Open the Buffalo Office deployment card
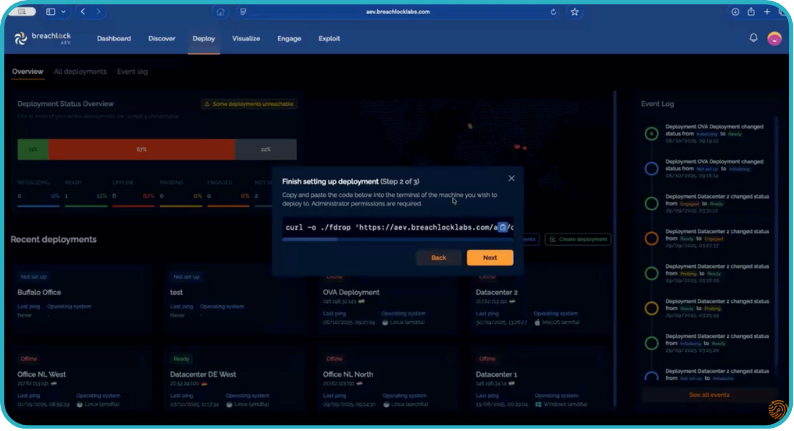Image resolution: width=794 pixels, height=431 pixels. point(81,299)
